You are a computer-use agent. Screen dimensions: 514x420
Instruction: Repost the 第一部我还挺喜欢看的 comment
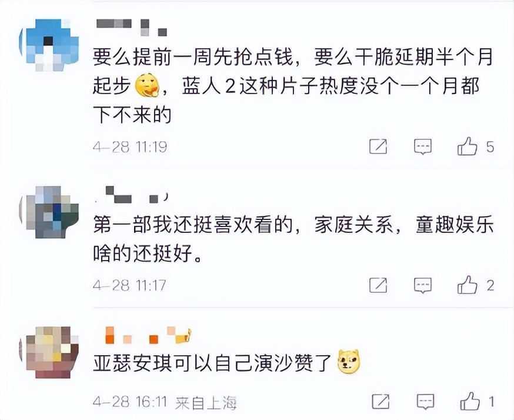coord(378,285)
